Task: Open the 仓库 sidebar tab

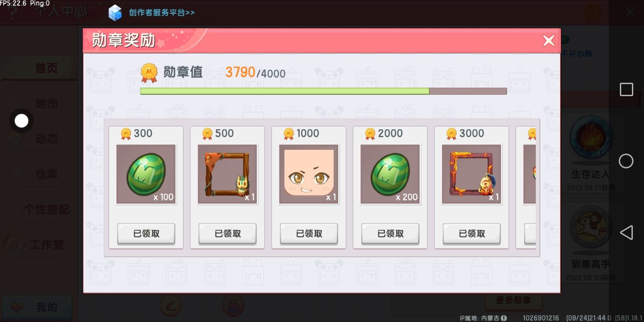Action: 47,174
